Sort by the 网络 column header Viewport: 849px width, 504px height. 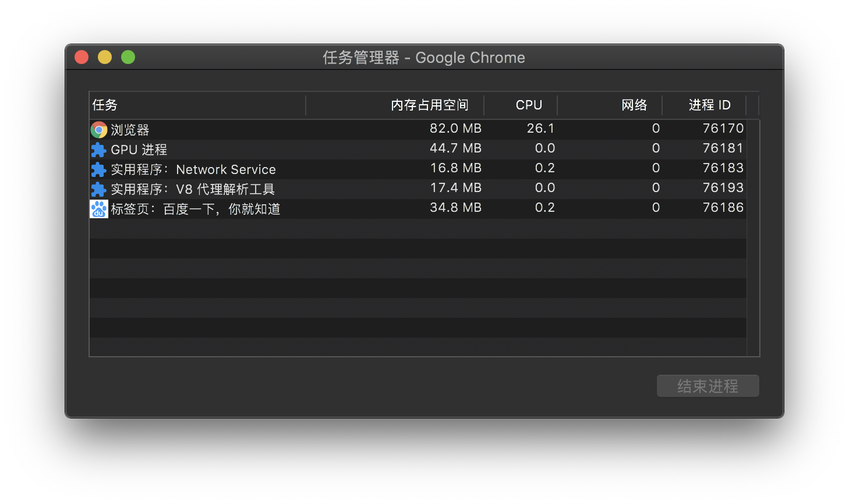click(x=634, y=105)
